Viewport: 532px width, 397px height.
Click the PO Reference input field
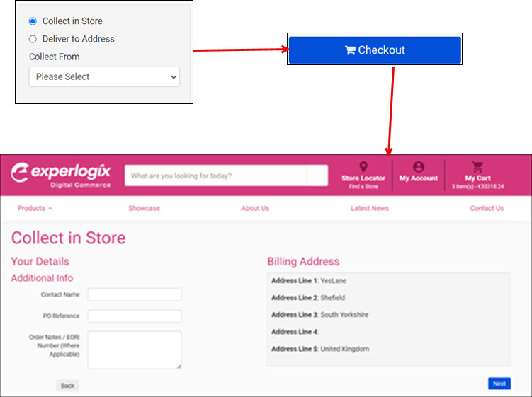[x=135, y=316]
